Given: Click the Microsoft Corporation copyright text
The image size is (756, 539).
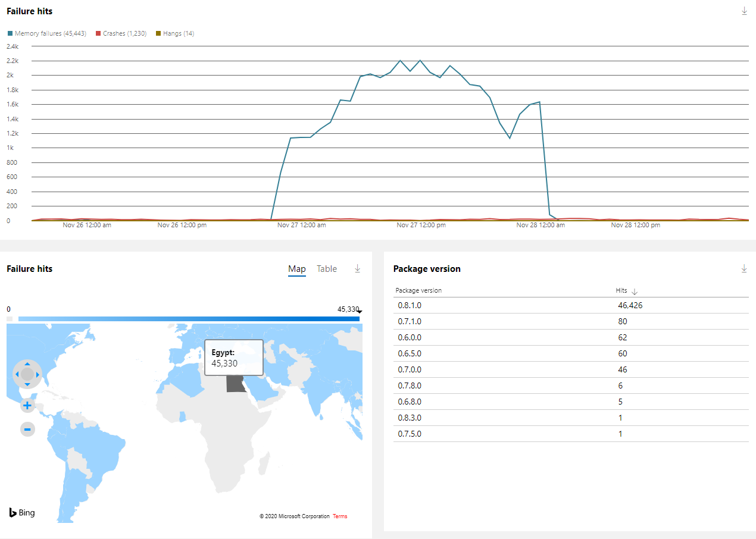Looking at the screenshot, I should coord(294,516).
